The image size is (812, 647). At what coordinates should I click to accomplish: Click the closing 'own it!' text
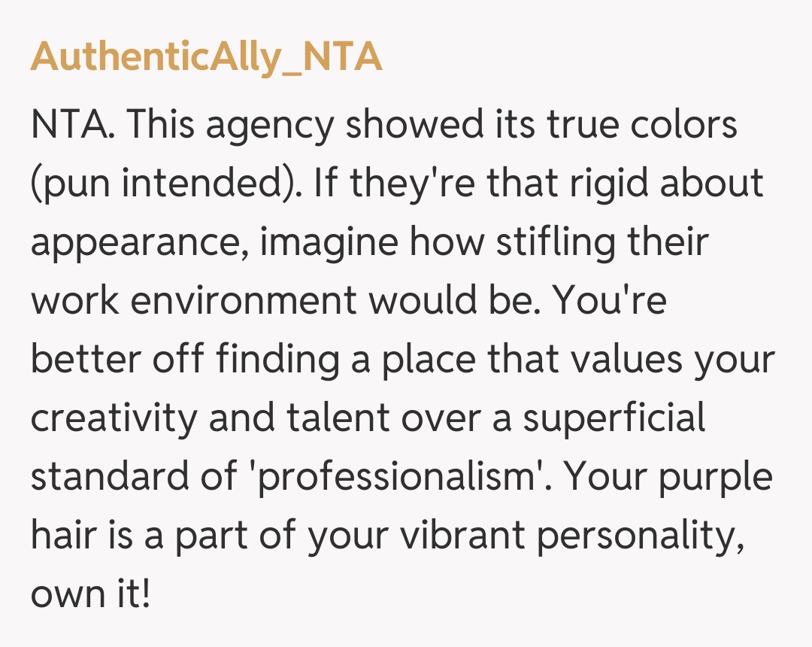(x=91, y=594)
